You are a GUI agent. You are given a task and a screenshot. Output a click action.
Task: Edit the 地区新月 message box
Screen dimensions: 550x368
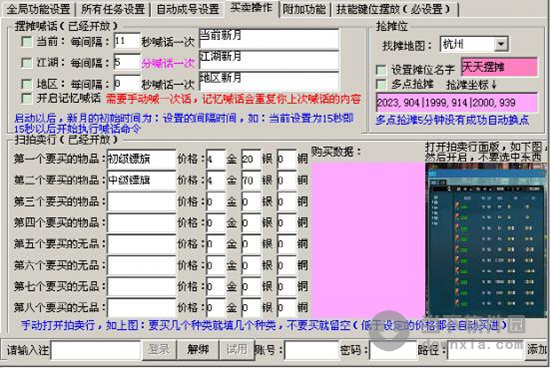click(x=269, y=81)
